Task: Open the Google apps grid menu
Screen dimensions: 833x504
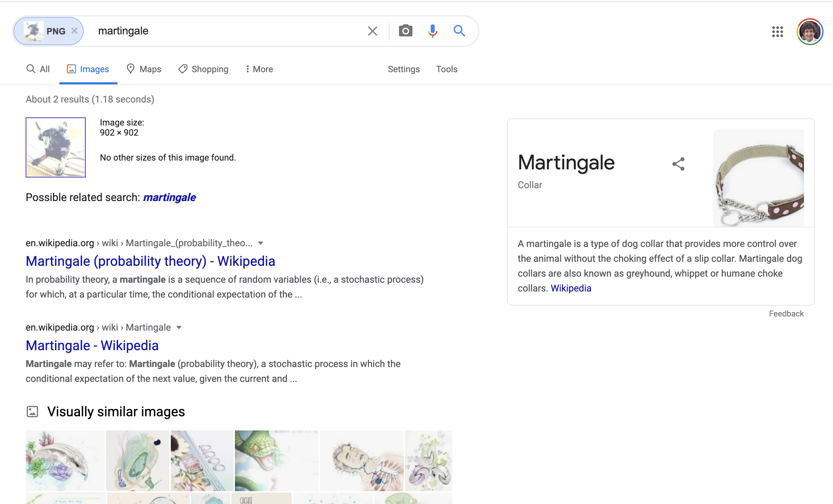Action: 777,31
